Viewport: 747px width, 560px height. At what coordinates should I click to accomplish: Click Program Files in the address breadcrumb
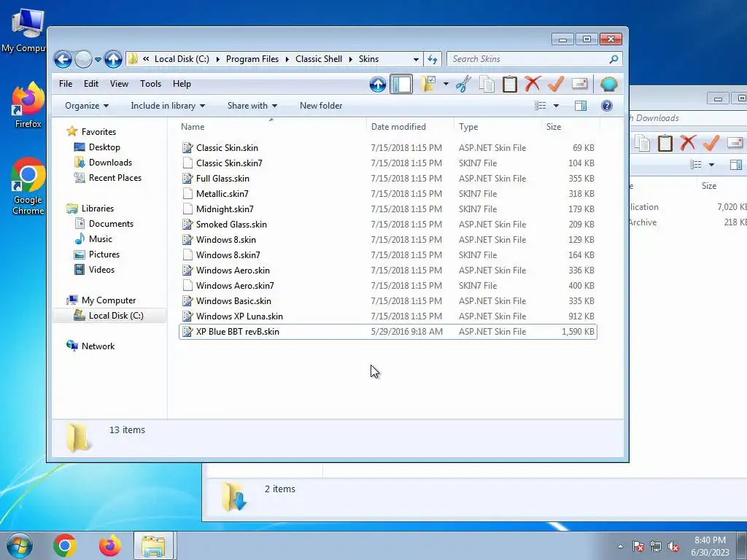pyautogui.click(x=252, y=59)
